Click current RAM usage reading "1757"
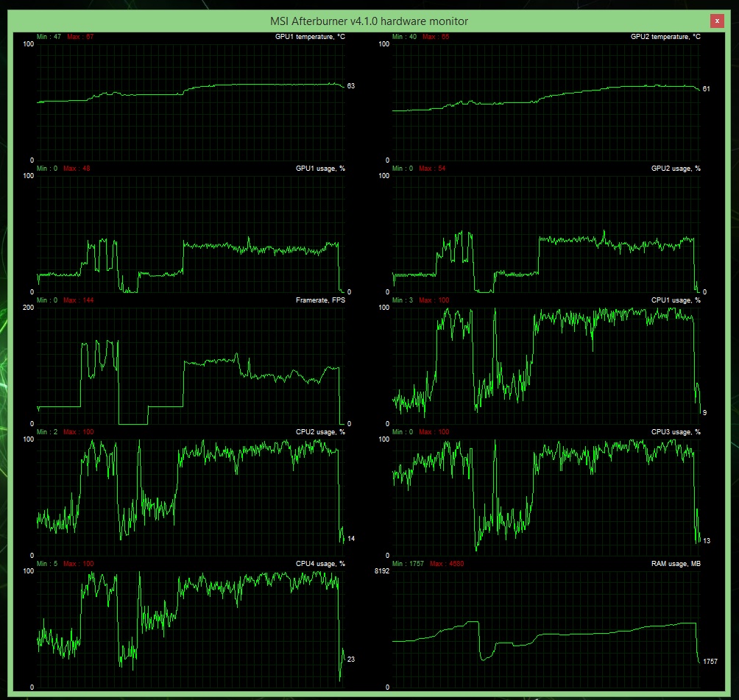This screenshot has width=739, height=700. 710,661
